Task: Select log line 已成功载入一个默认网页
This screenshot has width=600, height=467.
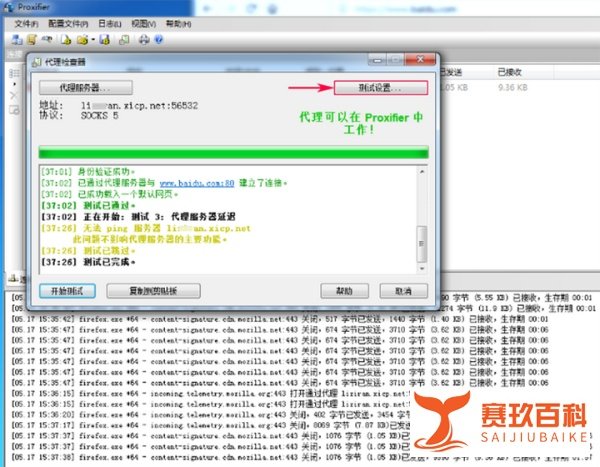Action: [x=109, y=194]
